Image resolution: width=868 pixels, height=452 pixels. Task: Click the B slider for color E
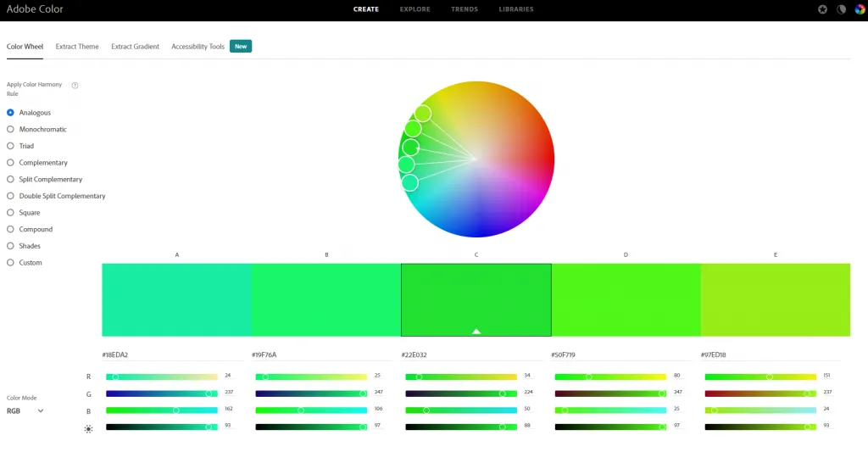tap(760, 410)
